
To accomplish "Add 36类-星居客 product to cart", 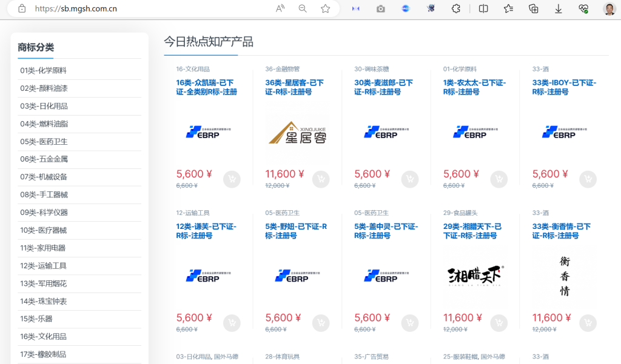I will (x=321, y=179).
